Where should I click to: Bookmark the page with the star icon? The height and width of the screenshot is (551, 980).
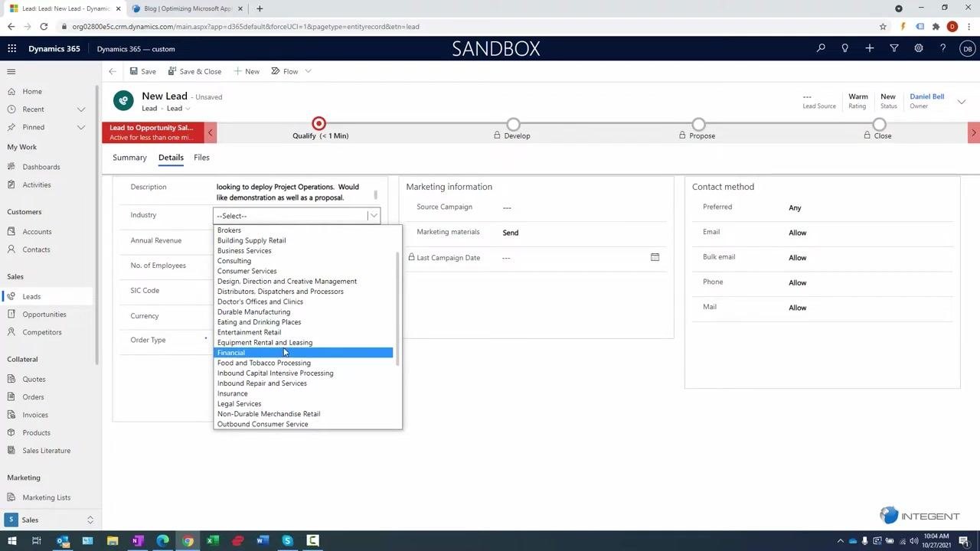click(883, 26)
